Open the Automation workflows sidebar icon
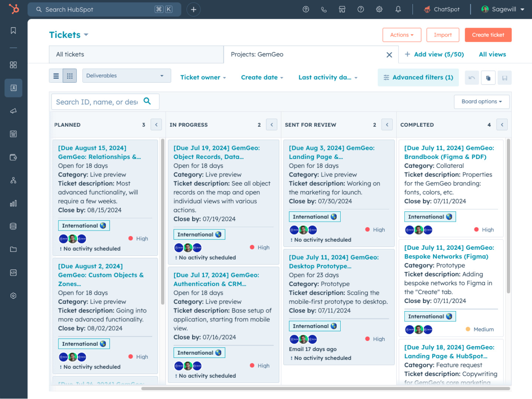Screen dimensions: 532x399 [x=13, y=180]
